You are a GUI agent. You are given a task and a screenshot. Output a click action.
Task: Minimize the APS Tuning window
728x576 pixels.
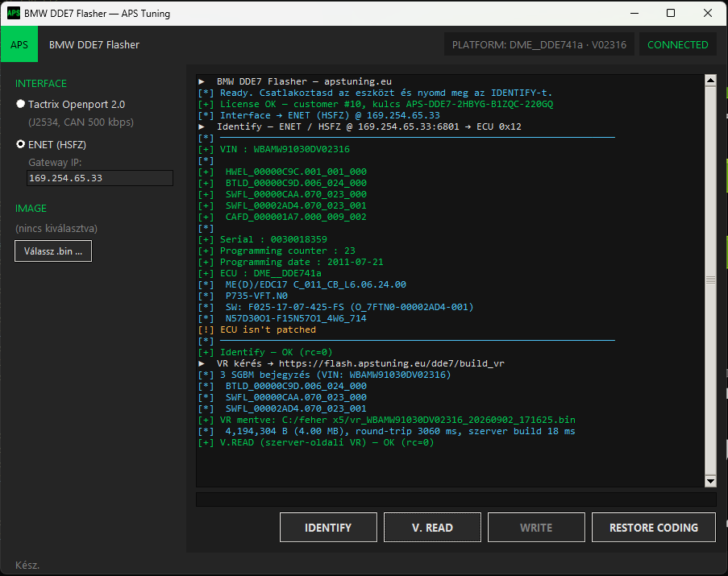click(x=634, y=13)
